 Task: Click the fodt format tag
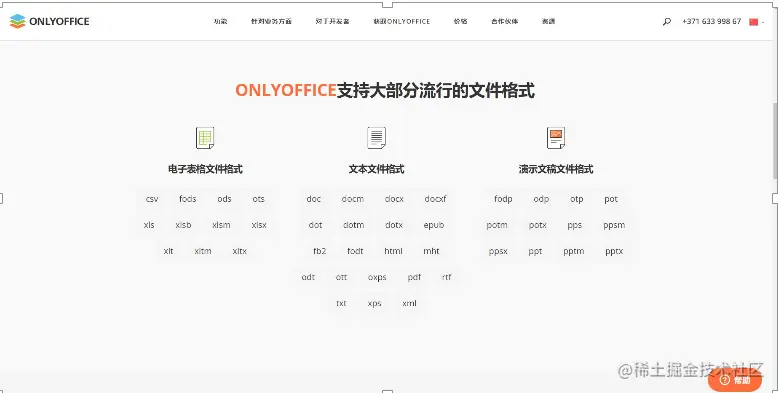[355, 251]
